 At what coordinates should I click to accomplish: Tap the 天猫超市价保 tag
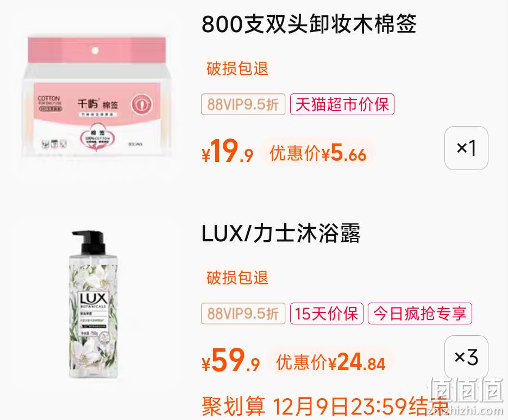[342, 104]
